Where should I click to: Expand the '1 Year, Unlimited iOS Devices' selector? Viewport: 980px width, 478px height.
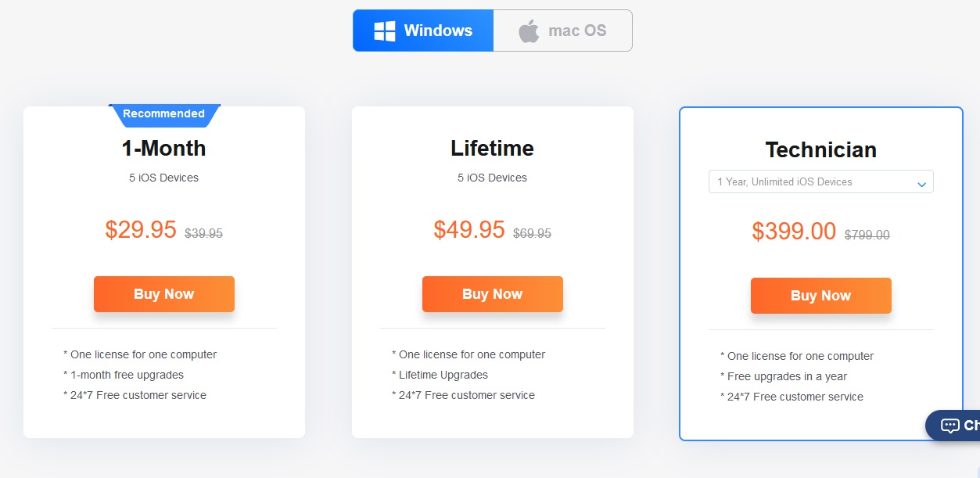click(x=820, y=181)
